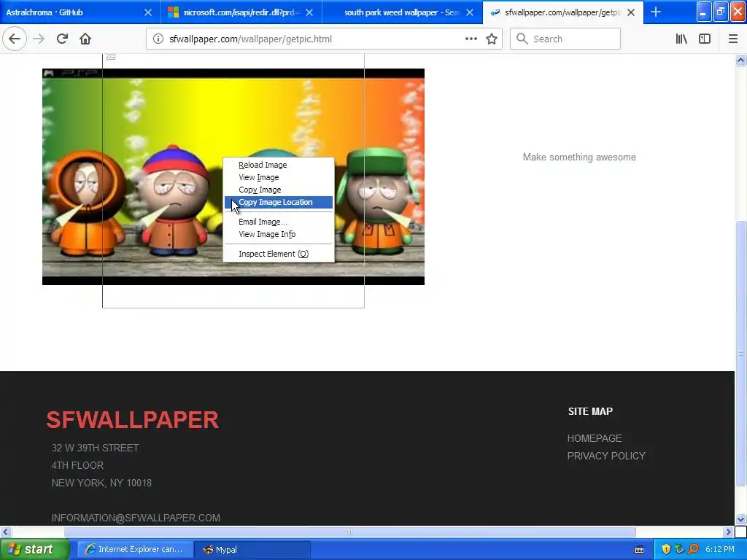
Task: Click the NEW YORK, NY 10018 text
Action: (101, 483)
